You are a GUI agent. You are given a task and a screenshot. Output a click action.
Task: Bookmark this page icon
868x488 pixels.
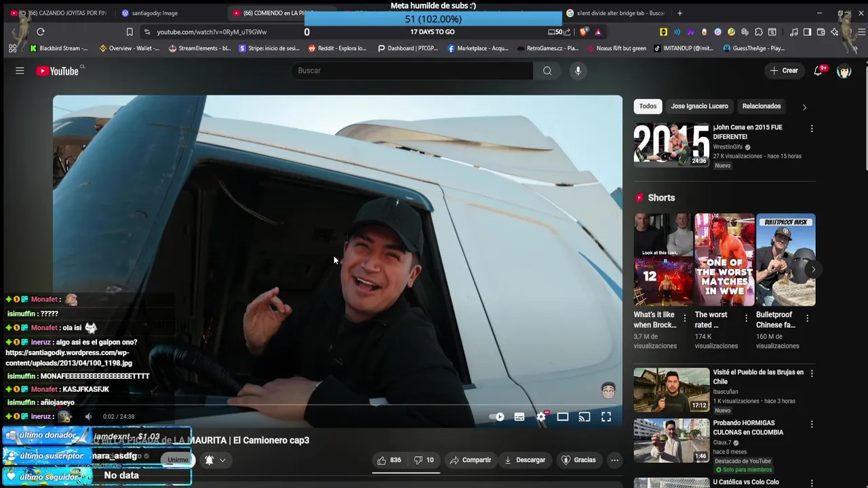tap(130, 32)
